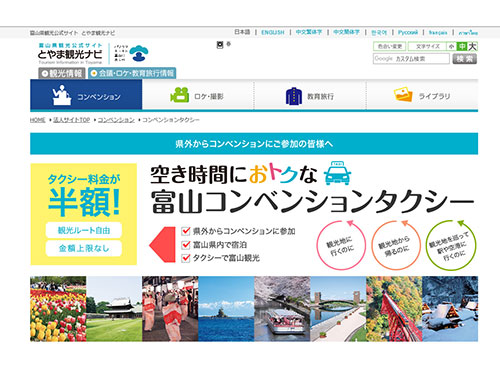Select the ENGLISH language link
This screenshot has width=500, height=376.
click(x=273, y=32)
